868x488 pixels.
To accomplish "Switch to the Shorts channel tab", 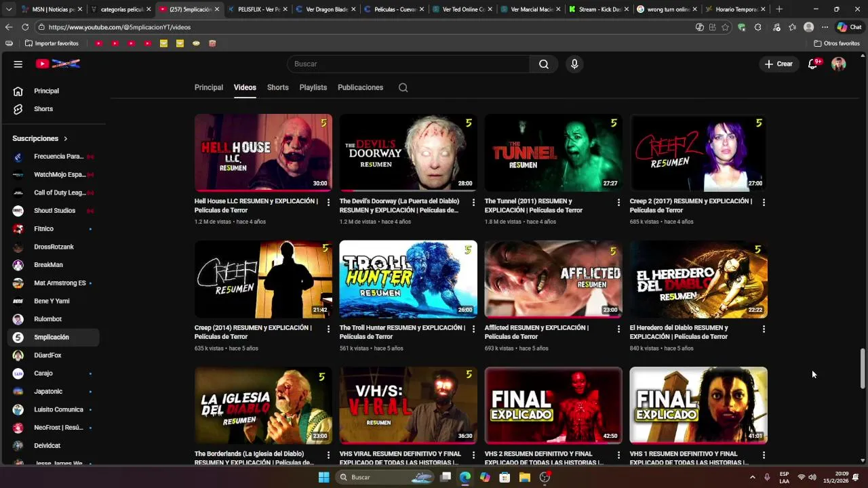I will pos(278,87).
